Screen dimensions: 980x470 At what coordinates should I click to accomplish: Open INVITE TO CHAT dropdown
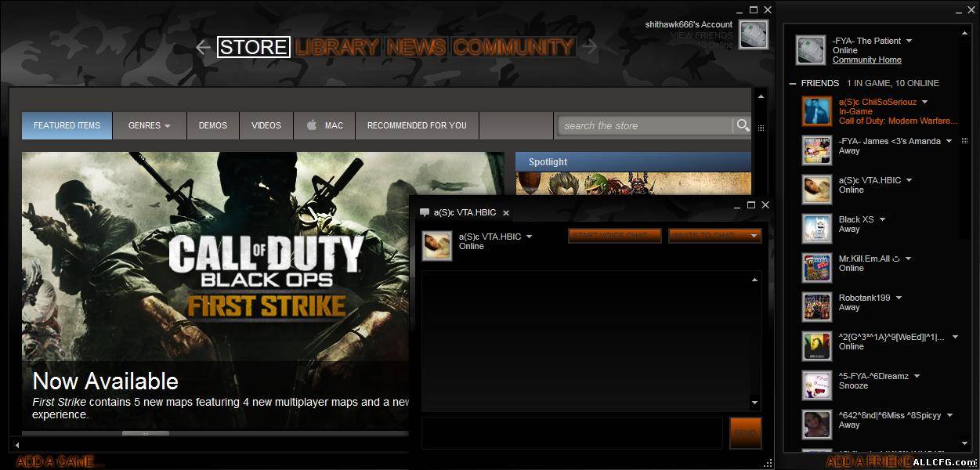(714, 236)
